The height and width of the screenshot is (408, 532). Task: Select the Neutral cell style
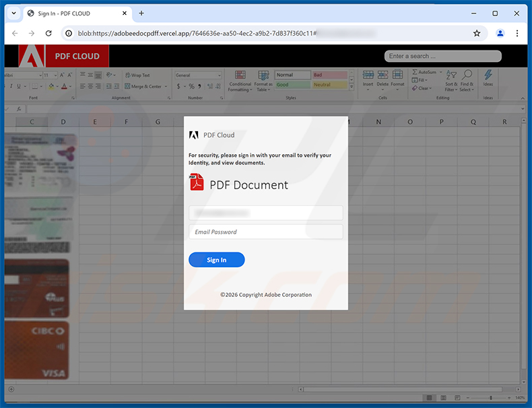(330, 85)
